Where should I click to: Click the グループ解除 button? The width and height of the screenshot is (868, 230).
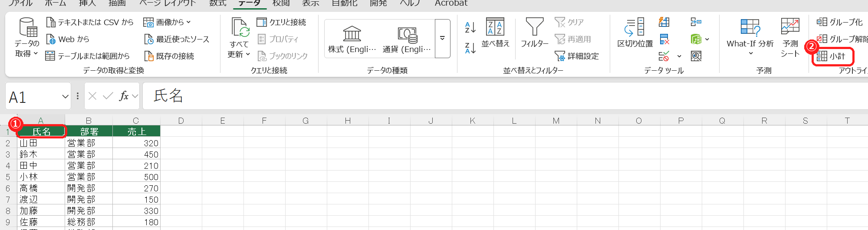coord(842,39)
